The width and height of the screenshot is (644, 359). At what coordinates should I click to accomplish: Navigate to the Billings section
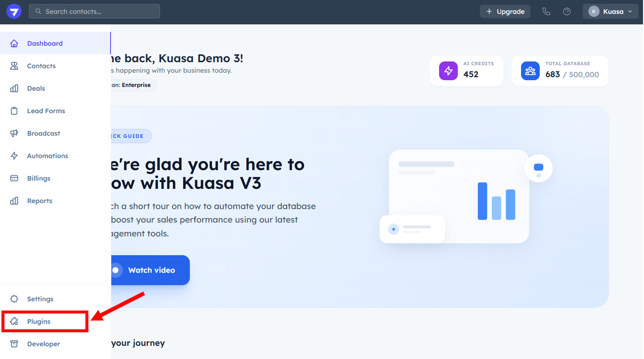click(x=39, y=179)
